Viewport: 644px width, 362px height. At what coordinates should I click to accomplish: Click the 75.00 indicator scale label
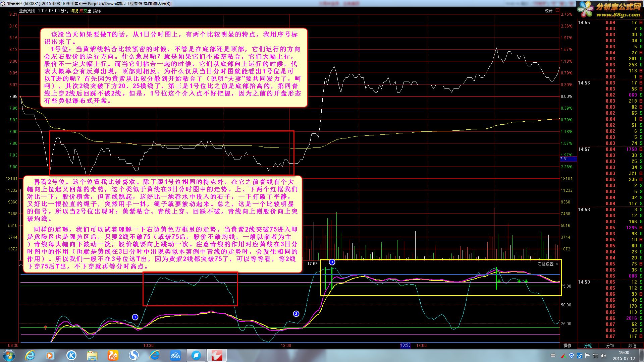(x=567, y=286)
